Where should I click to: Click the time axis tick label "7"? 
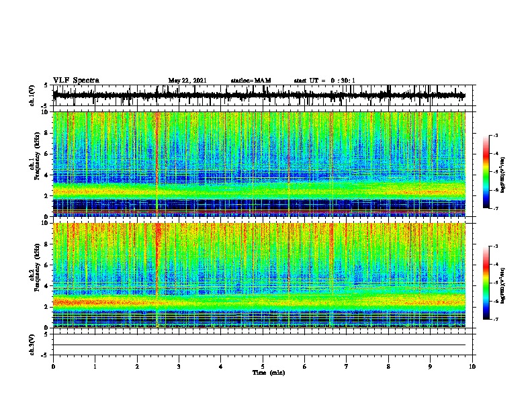pos(347,367)
